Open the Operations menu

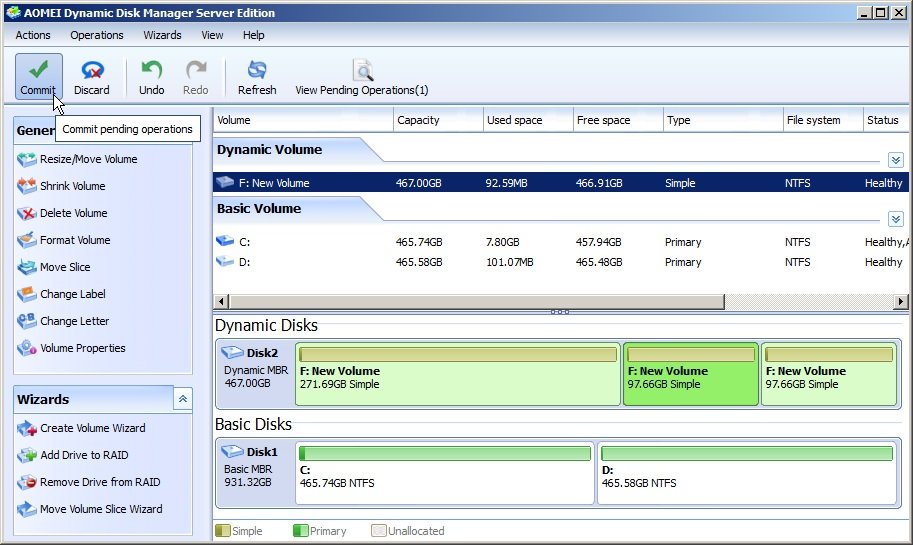point(97,35)
